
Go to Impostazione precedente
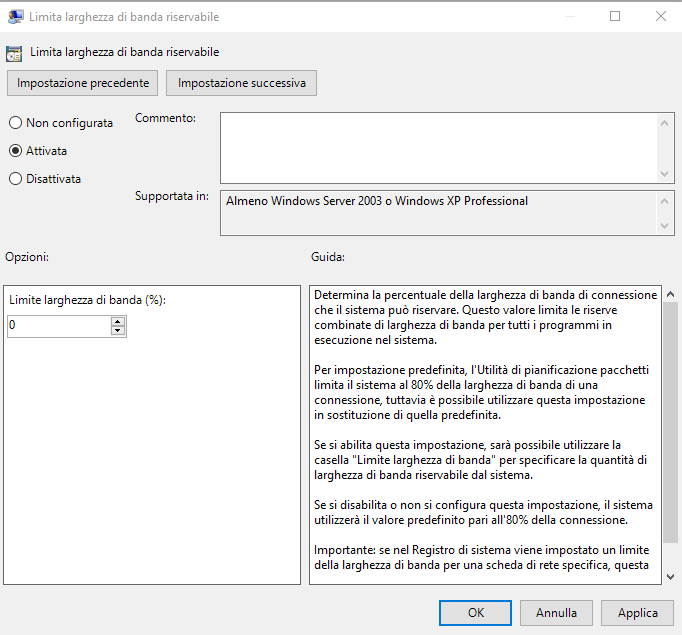click(x=83, y=83)
